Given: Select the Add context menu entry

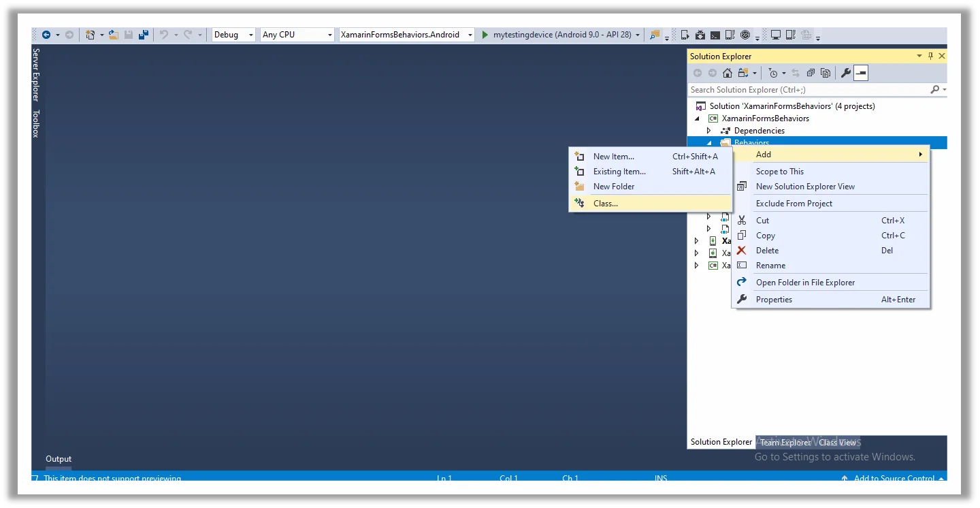Looking at the screenshot, I should click(x=830, y=154).
